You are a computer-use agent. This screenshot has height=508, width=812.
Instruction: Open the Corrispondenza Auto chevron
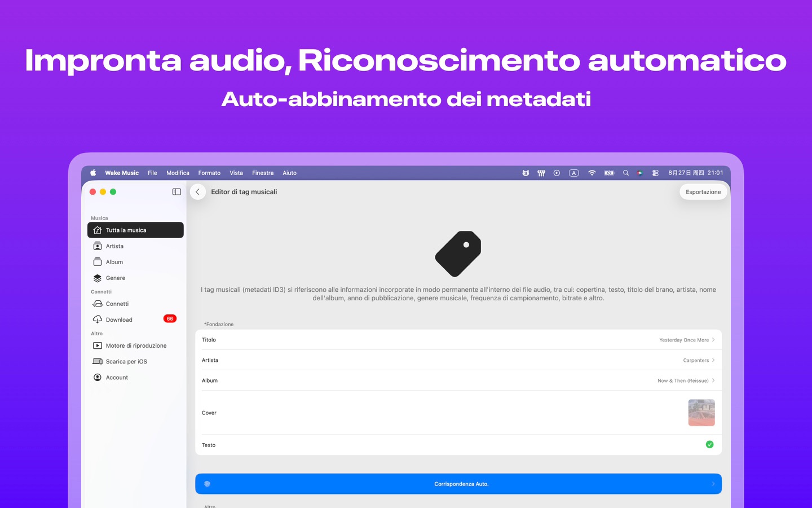point(713,484)
